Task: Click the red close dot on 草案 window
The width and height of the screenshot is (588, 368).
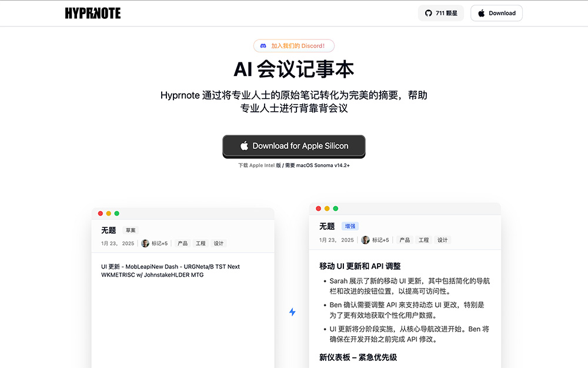Action: pos(101,213)
